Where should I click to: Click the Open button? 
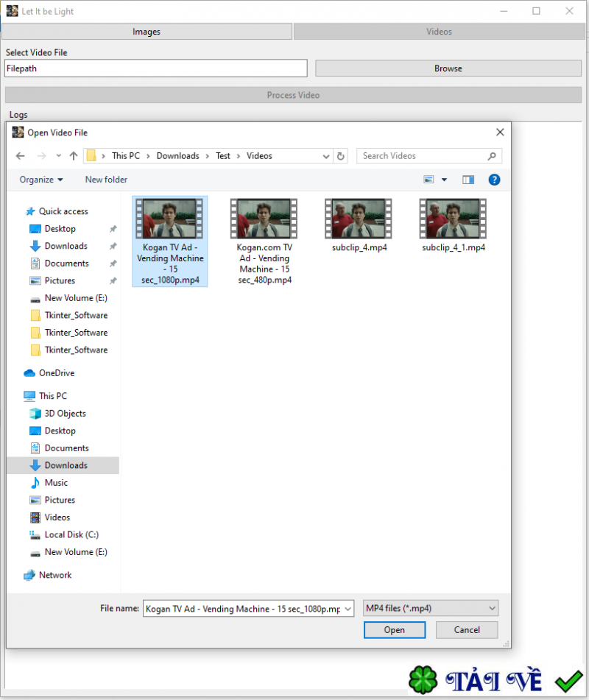[x=395, y=630]
